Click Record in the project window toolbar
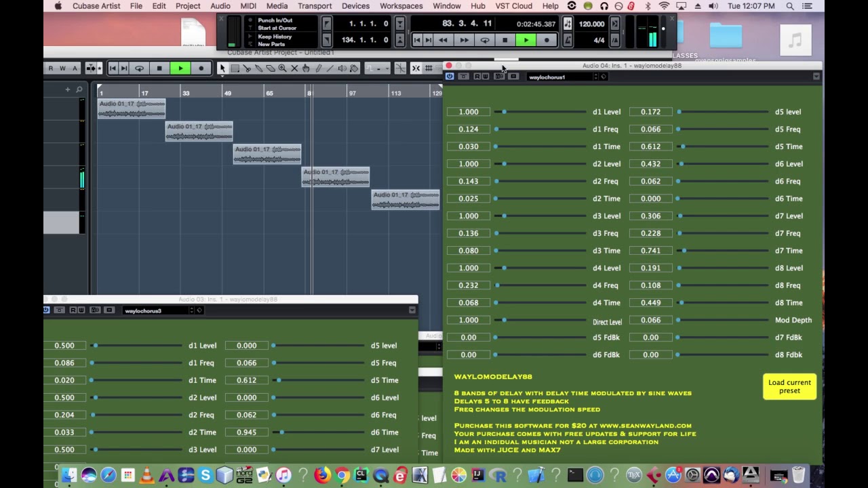This screenshot has height=488, width=868. (x=201, y=68)
